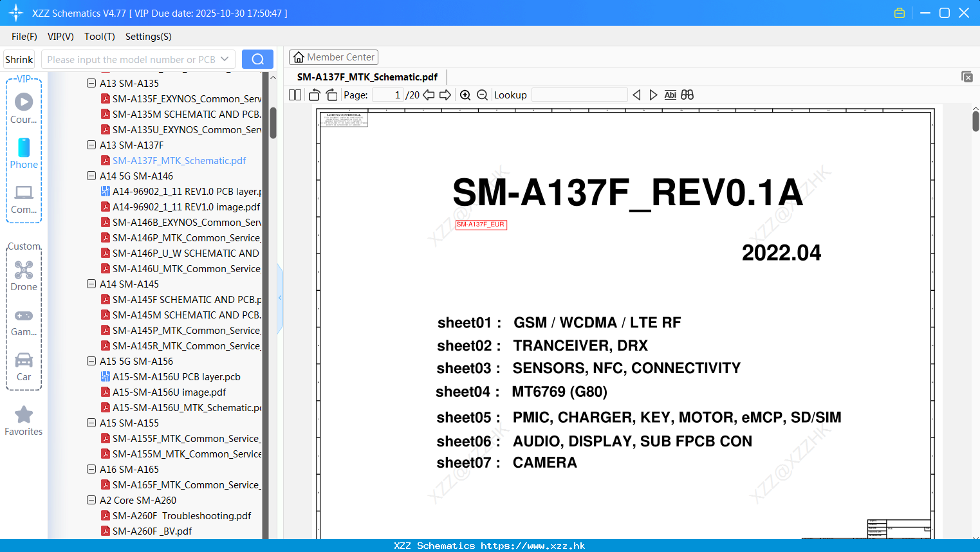Screen dimensions: 980x552
Task: Collapse the A15 5G SM-A156 folder
Action: click(91, 361)
